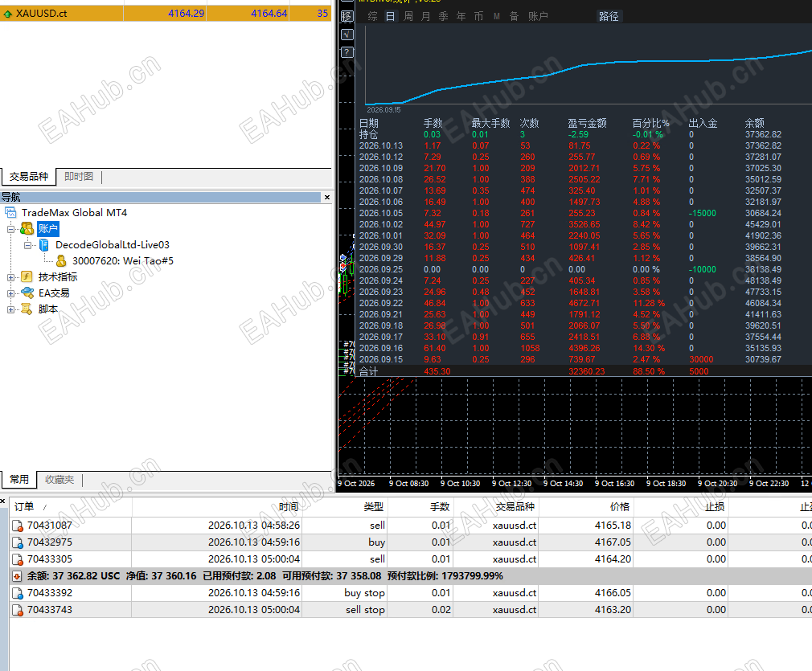Screen dimensions: 812x671
Task: Open the 收藏夹 favorites tab in Navigator
Action: (59, 480)
